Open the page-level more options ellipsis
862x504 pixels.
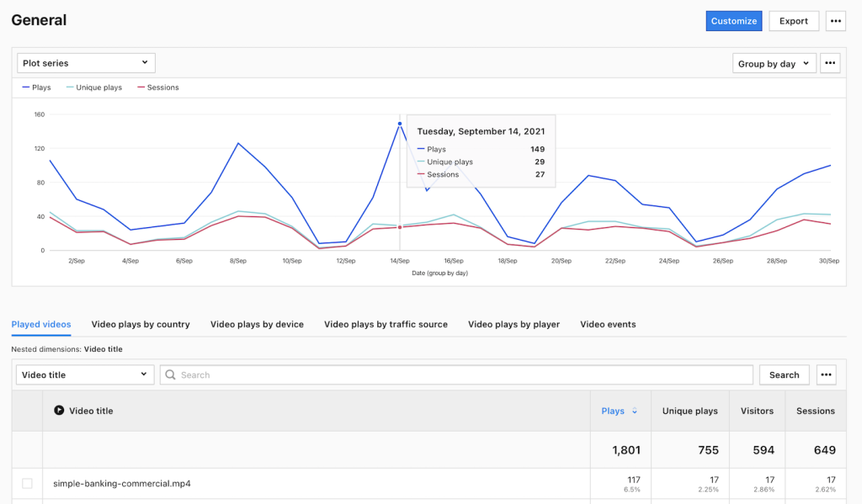836,21
